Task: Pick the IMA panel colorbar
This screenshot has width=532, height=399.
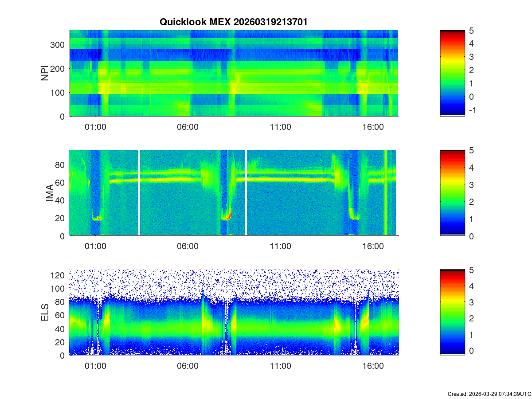Action: (x=452, y=193)
